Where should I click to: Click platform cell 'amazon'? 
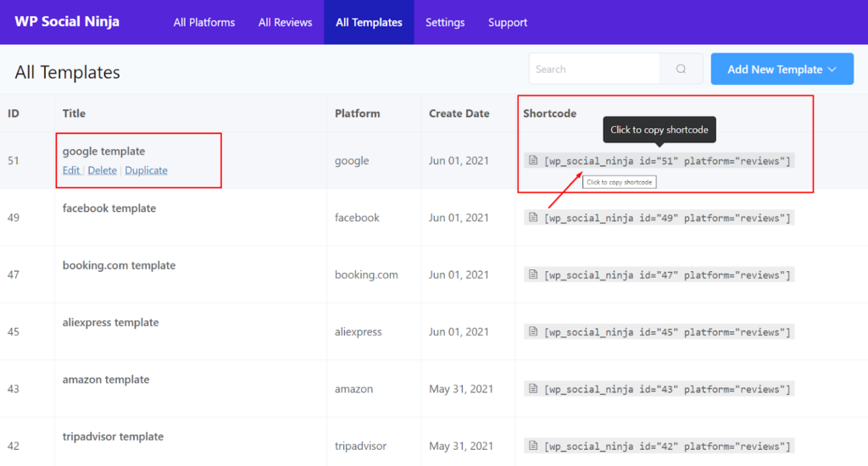353,389
